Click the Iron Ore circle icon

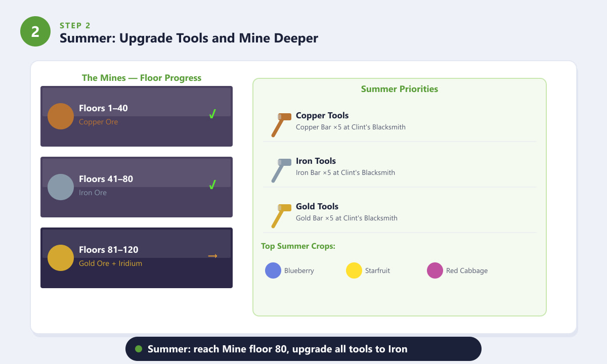61,187
